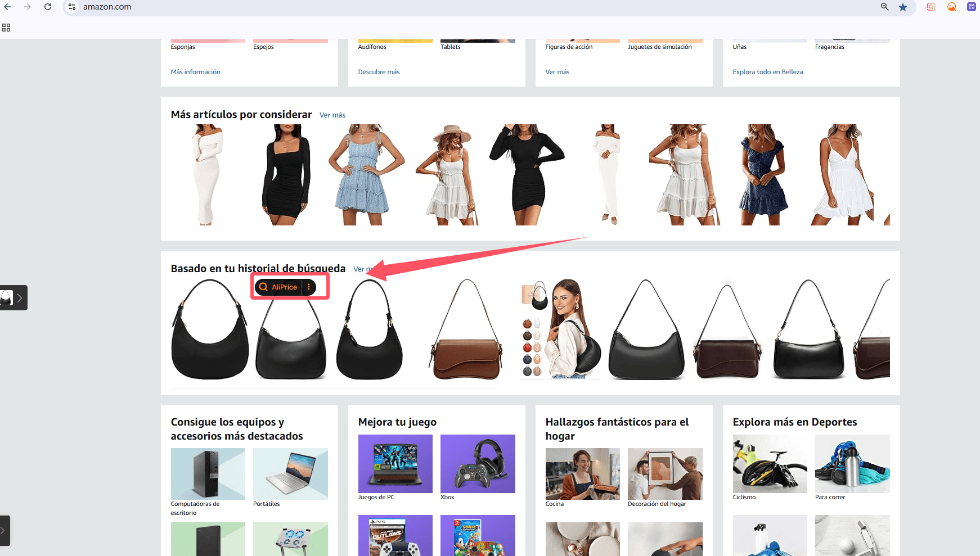Go back with the browser back arrow
Screen dimensions: 980x556
tap(7, 7)
